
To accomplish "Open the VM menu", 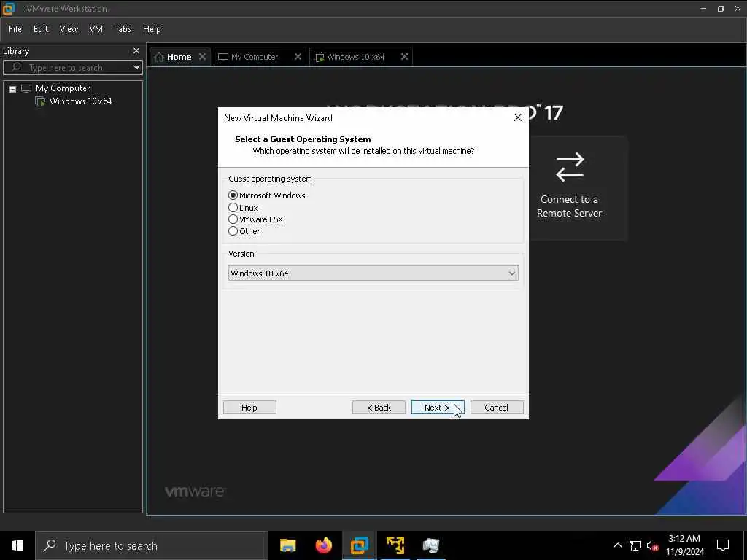I will coord(96,29).
